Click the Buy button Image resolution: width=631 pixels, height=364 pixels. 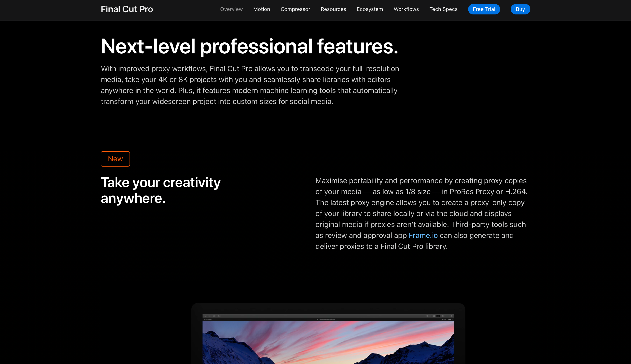point(520,9)
